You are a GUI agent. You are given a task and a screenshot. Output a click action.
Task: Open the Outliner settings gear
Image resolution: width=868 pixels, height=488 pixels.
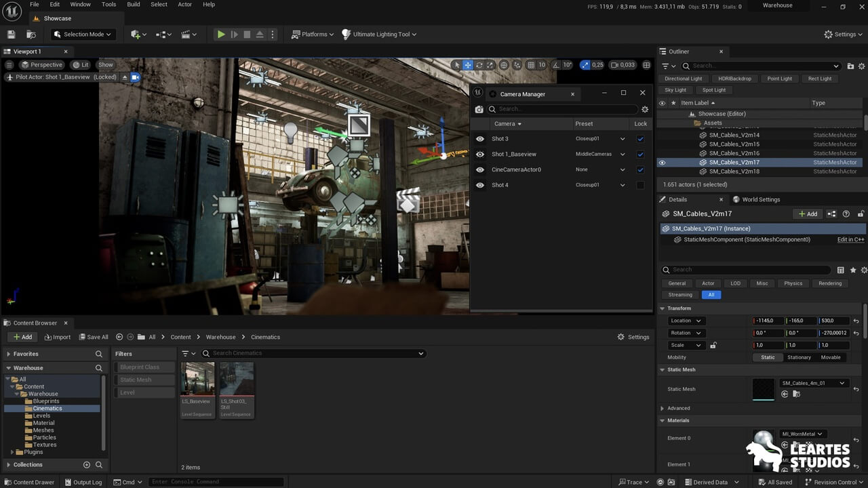862,66
